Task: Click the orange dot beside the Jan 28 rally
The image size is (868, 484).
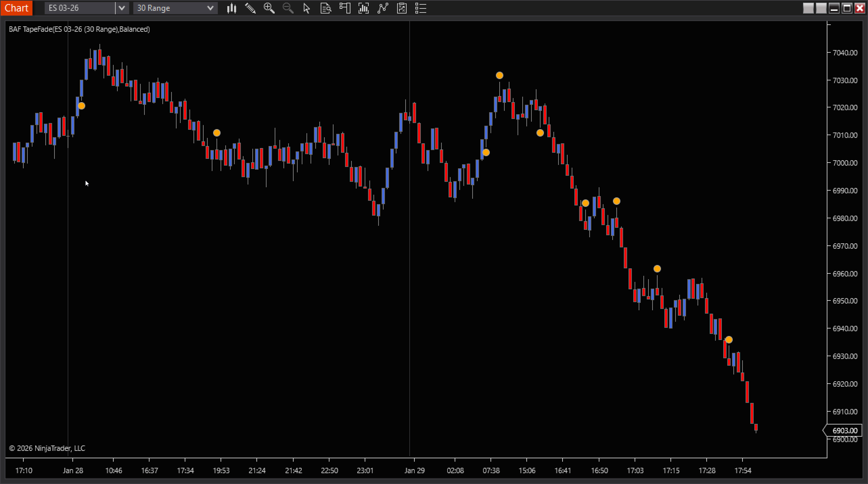Action: [82, 106]
